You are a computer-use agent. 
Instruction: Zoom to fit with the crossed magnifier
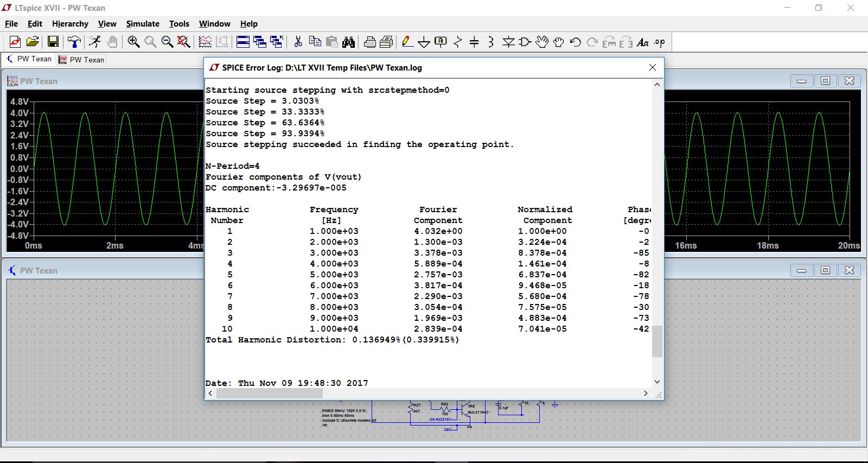coord(184,42)
